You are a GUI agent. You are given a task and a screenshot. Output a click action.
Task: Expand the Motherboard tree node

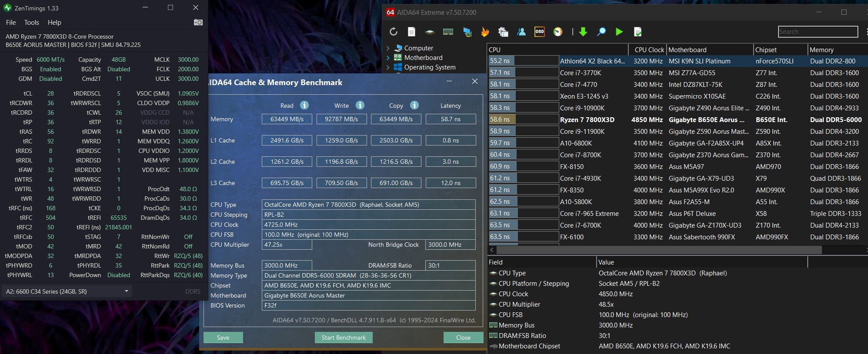pyautogui.click(x=388, y=57)
